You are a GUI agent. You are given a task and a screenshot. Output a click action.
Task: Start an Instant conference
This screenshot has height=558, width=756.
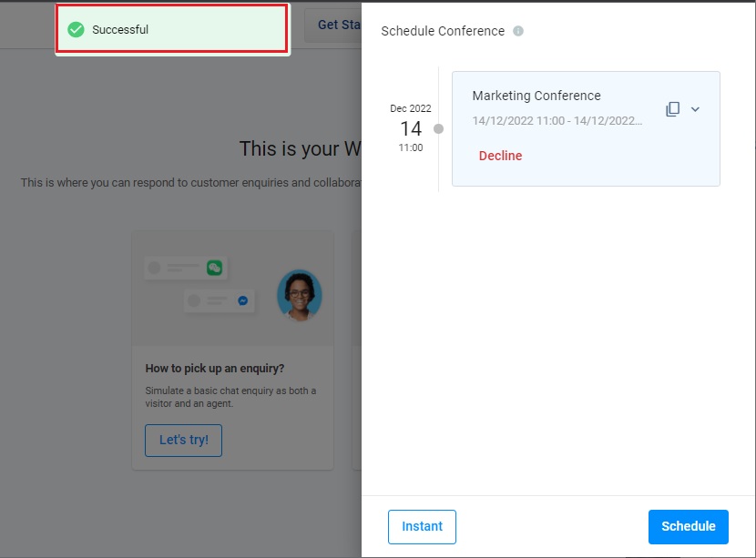point(422,527)
